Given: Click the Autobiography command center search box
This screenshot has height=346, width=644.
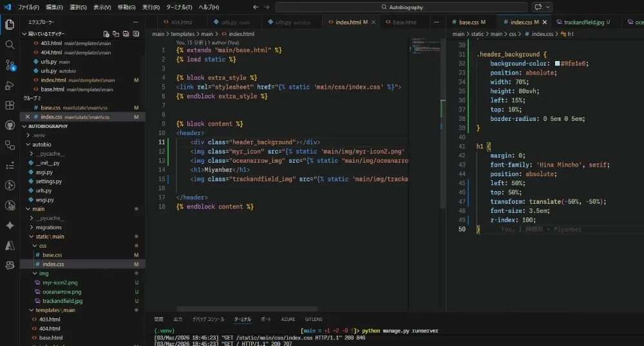Looking at the screenshot, I should 401,7.
